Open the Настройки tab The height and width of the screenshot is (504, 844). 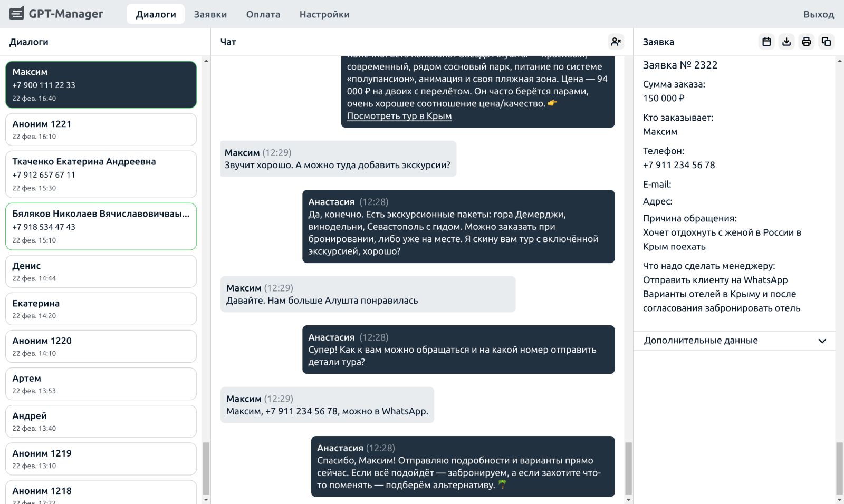point(324,14)
